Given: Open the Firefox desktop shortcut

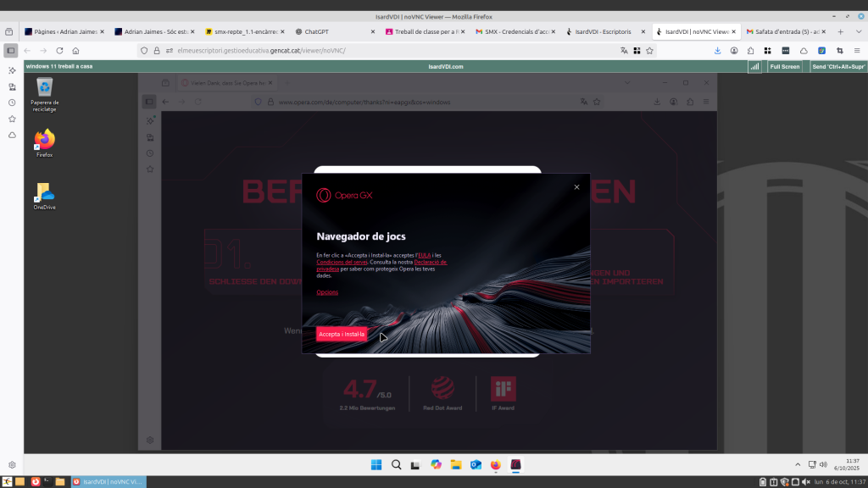Looking at the screenshot, I should point(44,142).
